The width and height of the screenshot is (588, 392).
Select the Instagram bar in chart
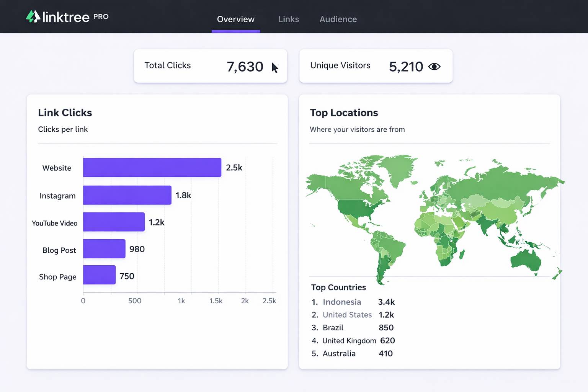[x=127, y=195]
